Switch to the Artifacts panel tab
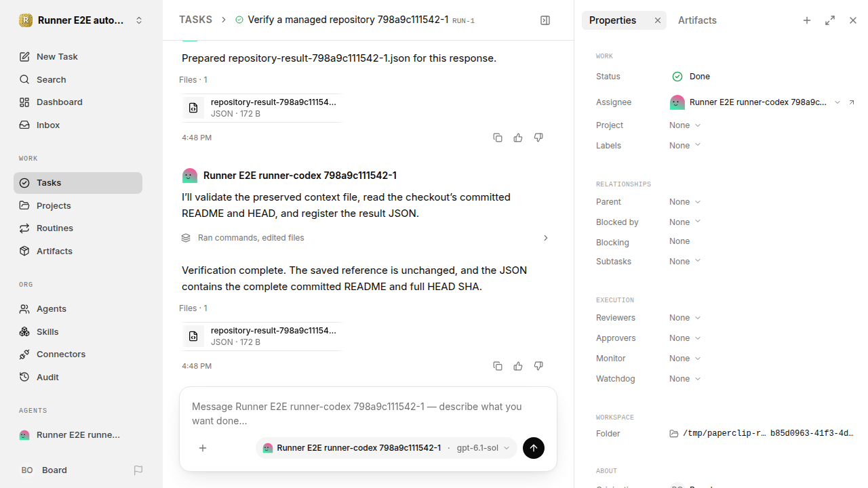The width and height of the screenshot is (868, 488). tap(697, 20)
